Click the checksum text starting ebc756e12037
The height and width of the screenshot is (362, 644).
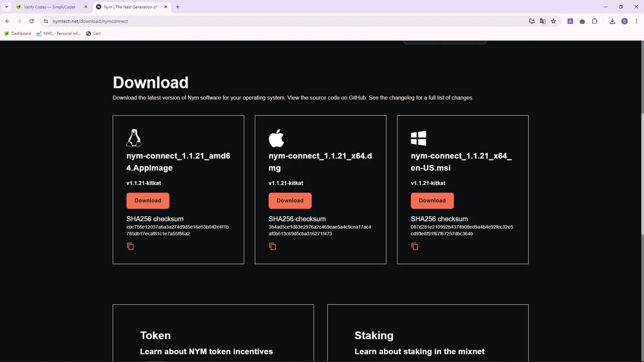pyautogui.click(x=177, y=230)
